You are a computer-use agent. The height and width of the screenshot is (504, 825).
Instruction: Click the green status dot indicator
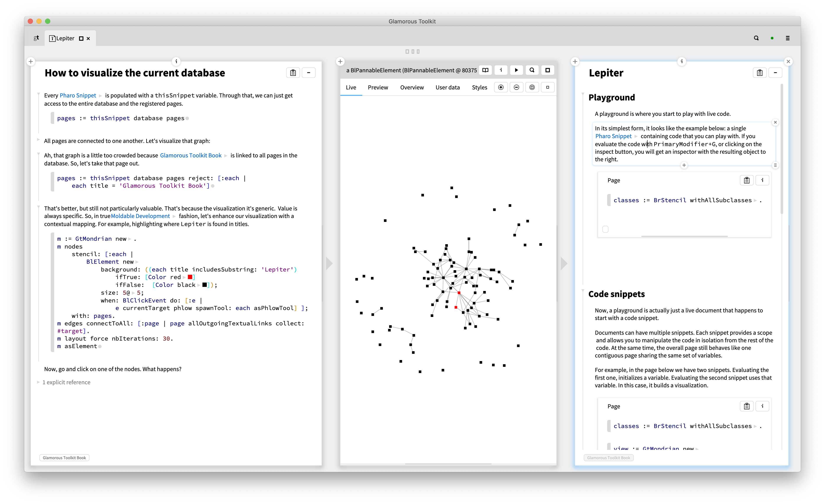click(x=772, y=38)
